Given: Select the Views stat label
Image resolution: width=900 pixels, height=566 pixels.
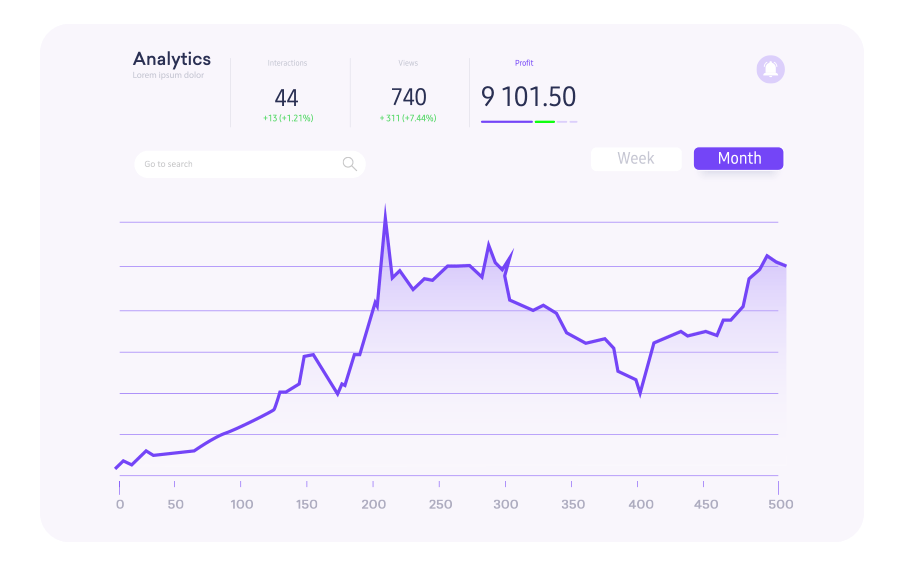Looking at the screenshot, I should click(x=408, y=63).
